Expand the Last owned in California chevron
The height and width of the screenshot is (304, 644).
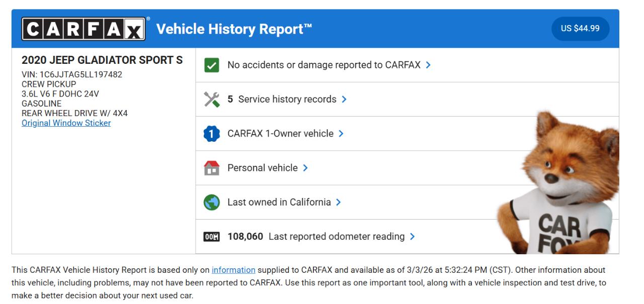coord(339,202)
